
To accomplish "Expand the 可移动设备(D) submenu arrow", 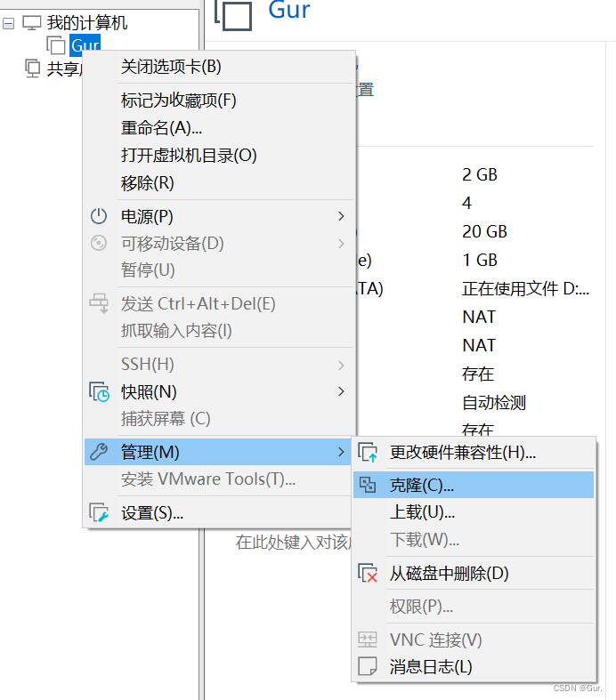I will 341,244.
